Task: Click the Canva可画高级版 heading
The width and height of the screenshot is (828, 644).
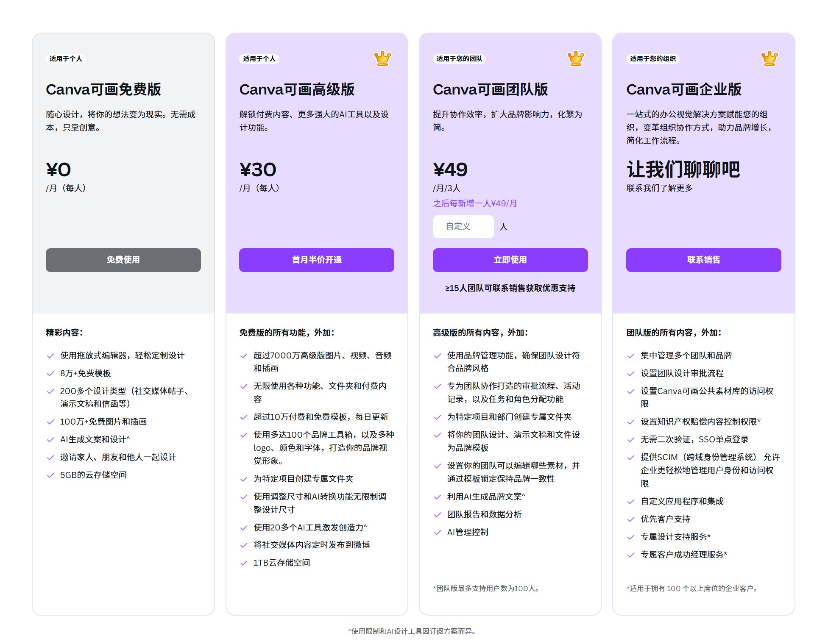Action: coord(297,89)
